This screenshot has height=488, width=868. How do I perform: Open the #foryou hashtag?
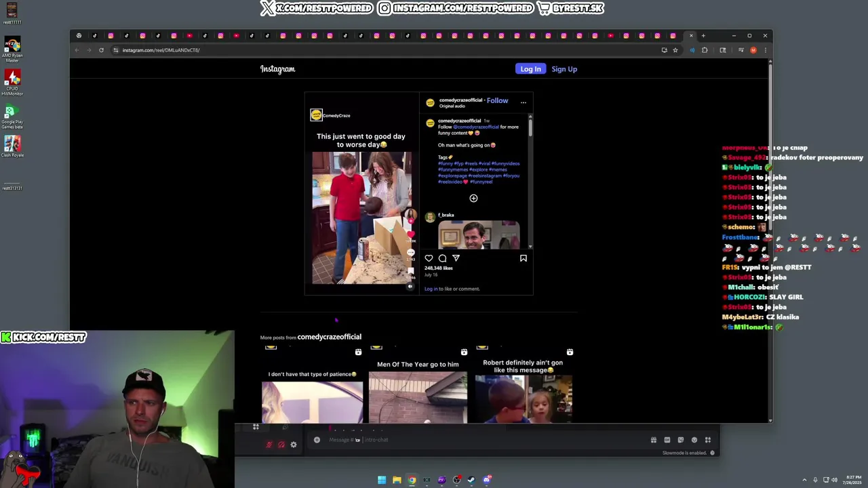510,176
